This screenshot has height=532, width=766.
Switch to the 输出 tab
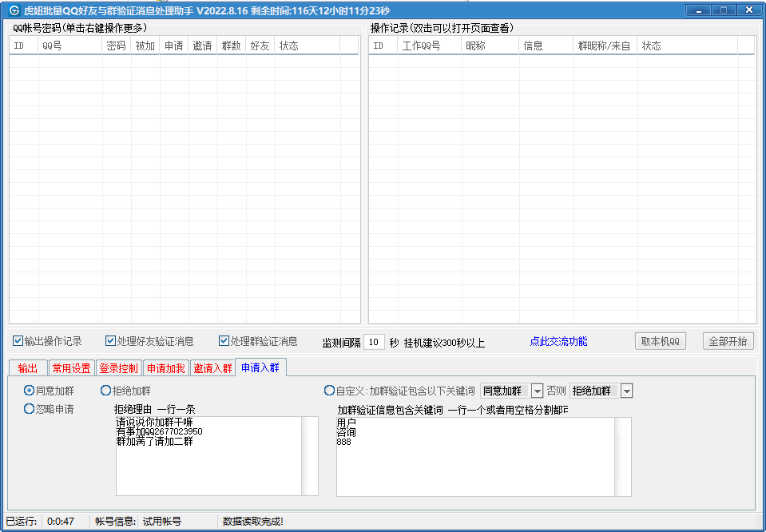(x=28, y=368)
